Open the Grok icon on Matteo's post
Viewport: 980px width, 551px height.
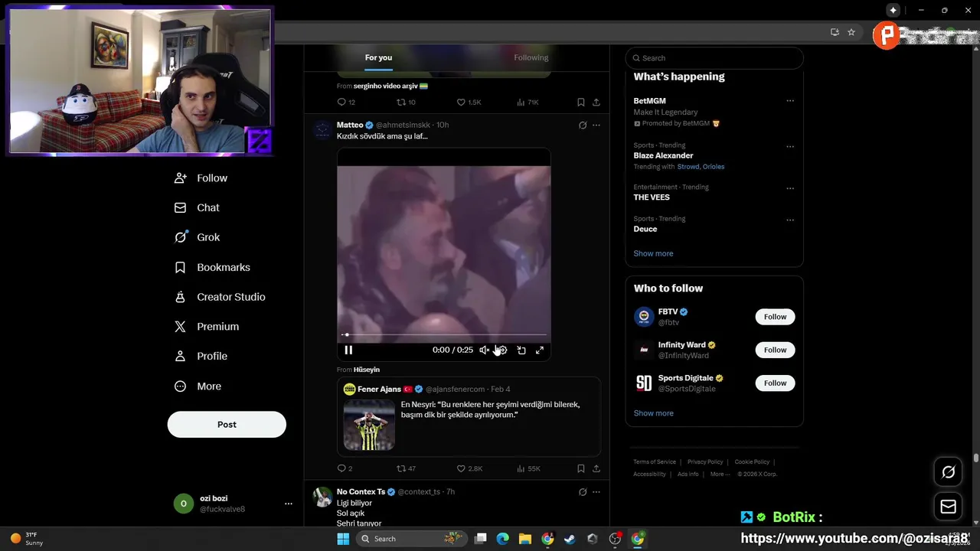[x=583, y=126]
